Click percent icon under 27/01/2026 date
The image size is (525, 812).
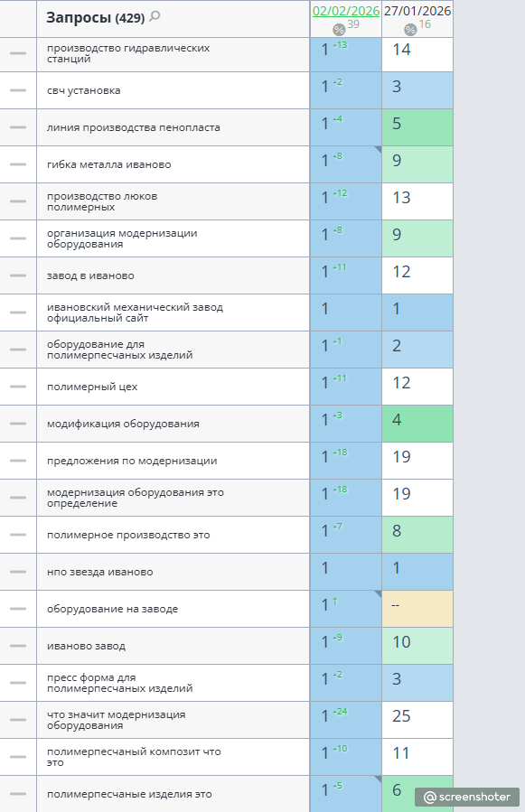click(x=410, y=30)
